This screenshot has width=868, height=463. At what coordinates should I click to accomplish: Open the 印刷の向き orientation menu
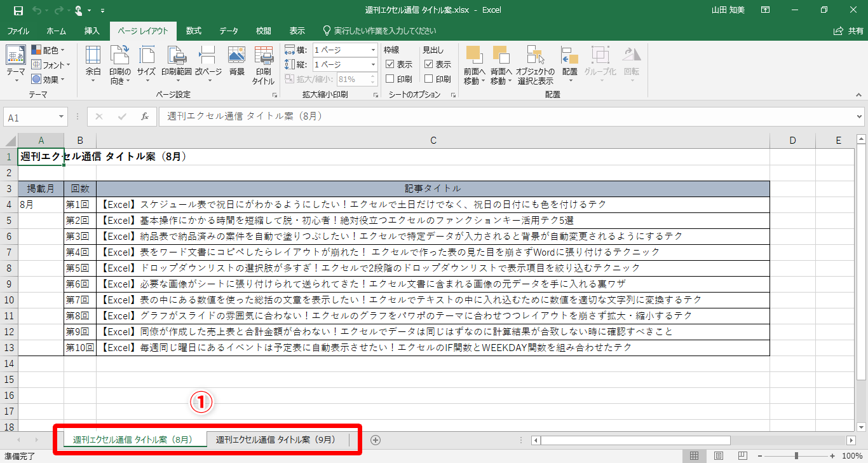click(x=119, y=64)
